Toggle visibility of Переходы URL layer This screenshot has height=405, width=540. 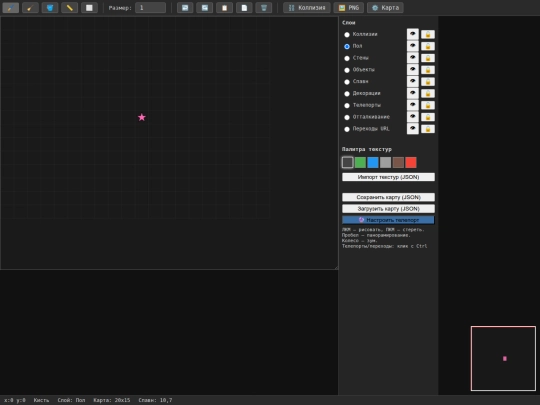click(x=413, y=128)
